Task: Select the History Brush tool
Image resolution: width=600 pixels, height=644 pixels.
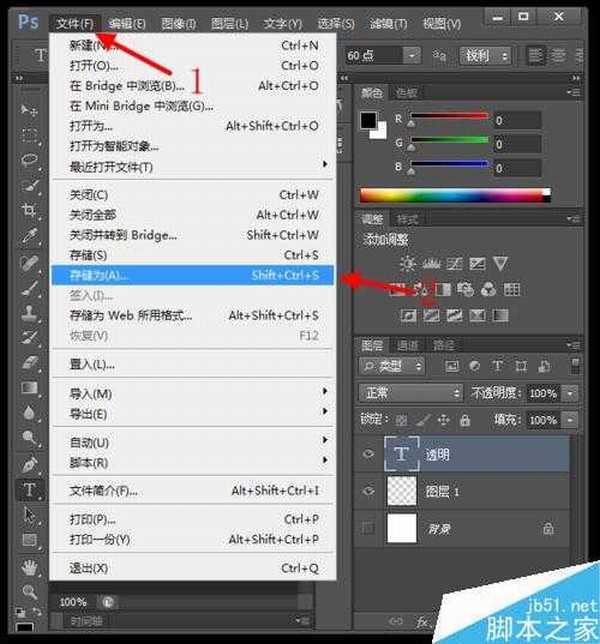Action: pyautogui.click(x=29, y=338)
